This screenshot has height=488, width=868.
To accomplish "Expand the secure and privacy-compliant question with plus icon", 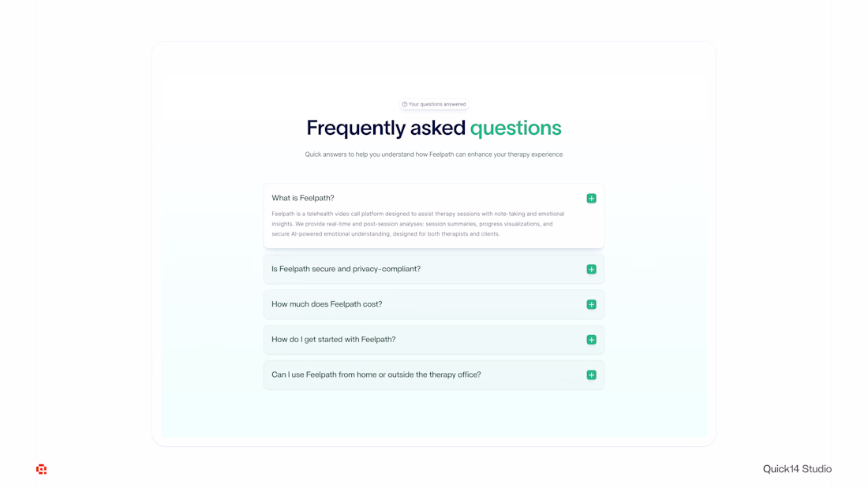I will click(591, 270).
